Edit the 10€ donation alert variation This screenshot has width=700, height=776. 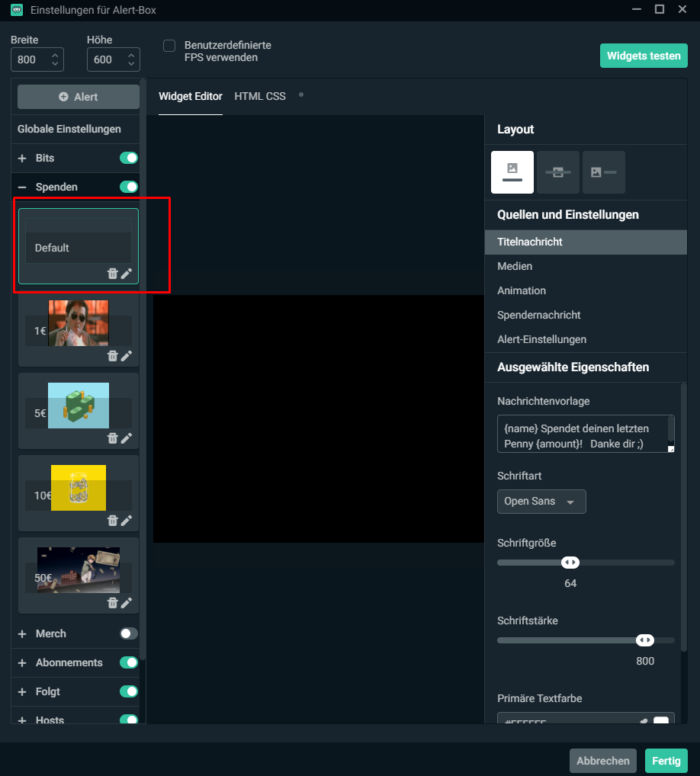point(127,521)
